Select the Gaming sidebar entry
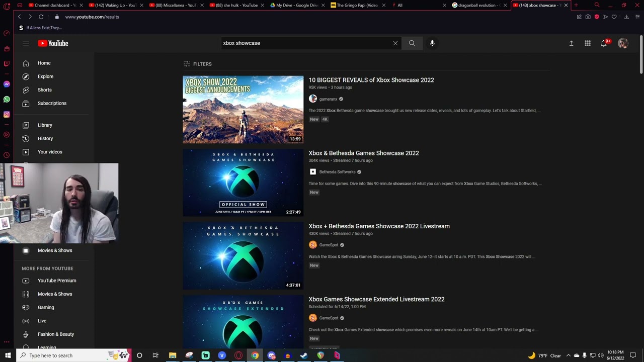This screenshot has width=644, height=362. coord(46,307)
